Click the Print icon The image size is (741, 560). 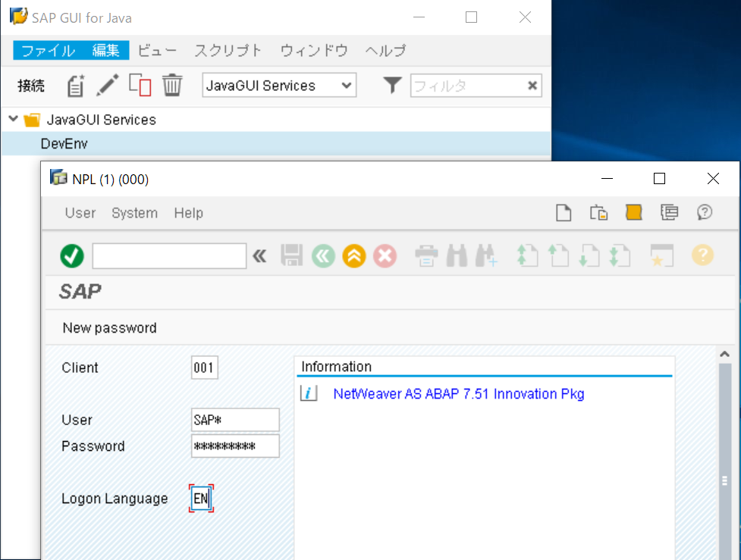[x=426, y=256]
